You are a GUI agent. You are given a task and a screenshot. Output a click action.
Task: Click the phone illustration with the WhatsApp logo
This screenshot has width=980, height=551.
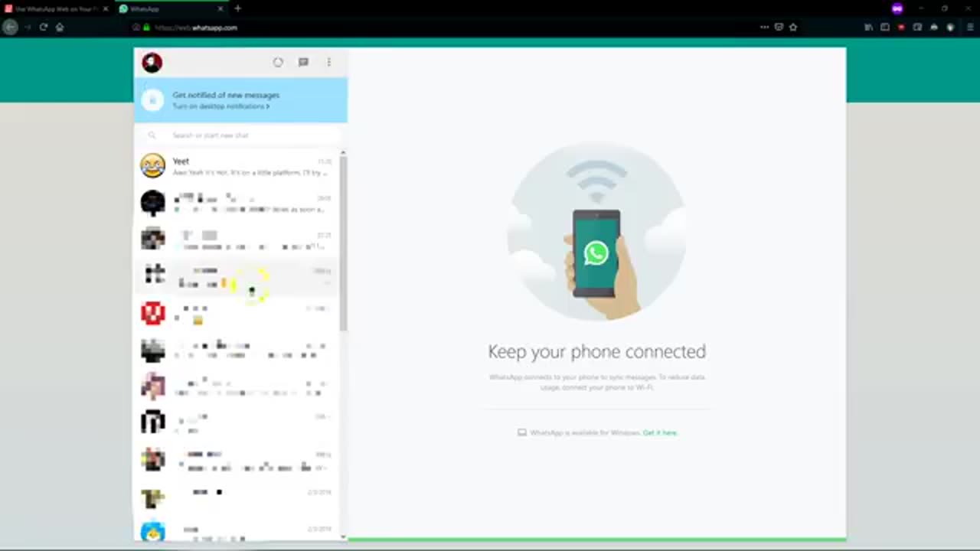[596, 253]
